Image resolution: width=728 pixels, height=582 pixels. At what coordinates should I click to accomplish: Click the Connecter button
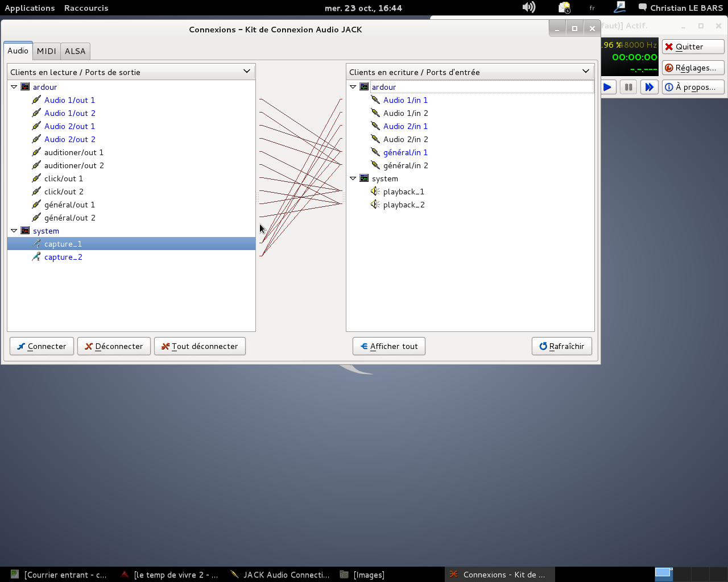point(42,346)
